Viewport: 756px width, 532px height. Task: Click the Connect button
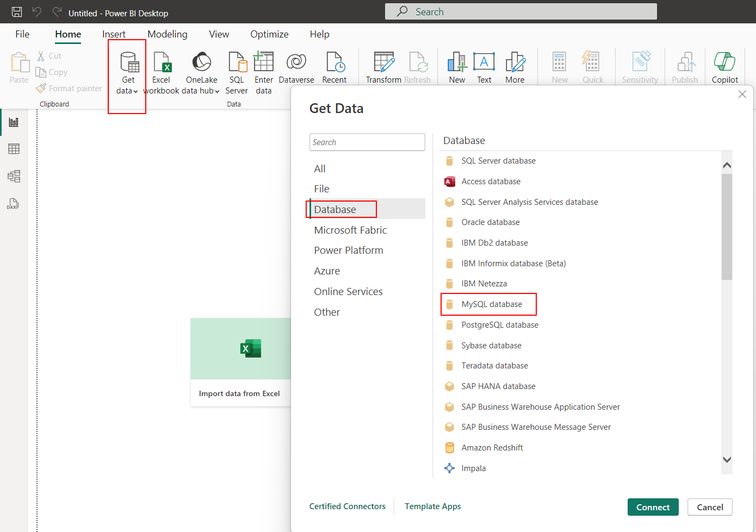[653, 507]
